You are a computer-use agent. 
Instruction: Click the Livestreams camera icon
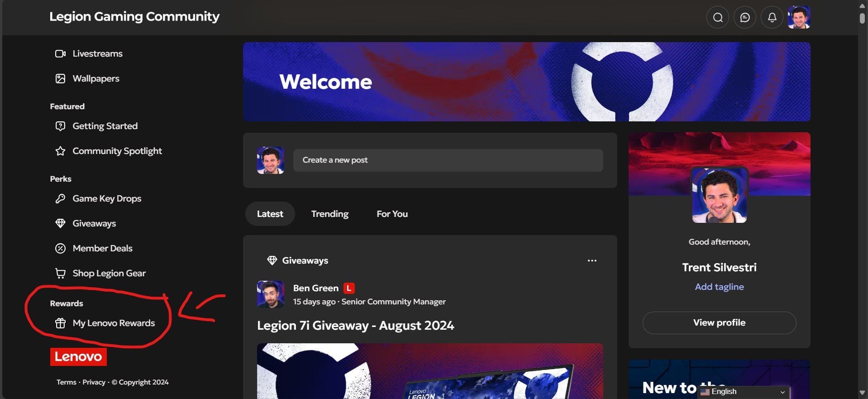point(60,54)
